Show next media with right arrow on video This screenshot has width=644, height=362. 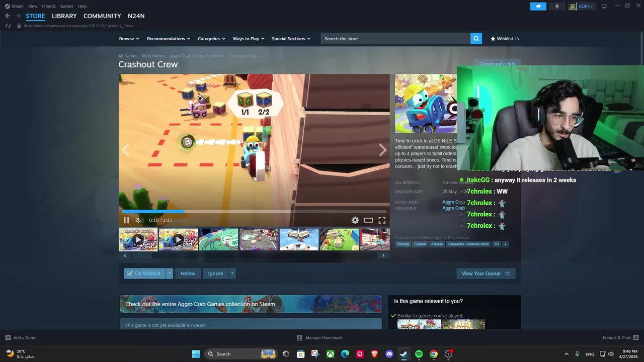point(383,150)
